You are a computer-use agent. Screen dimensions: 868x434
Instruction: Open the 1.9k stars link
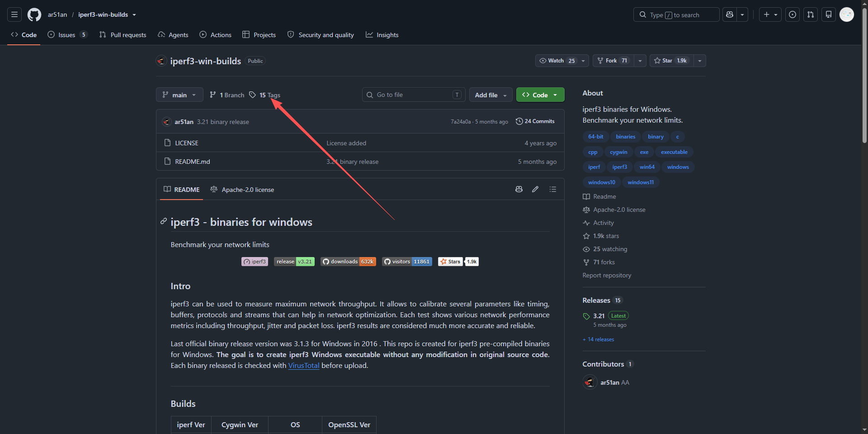(x=601, y=236)
